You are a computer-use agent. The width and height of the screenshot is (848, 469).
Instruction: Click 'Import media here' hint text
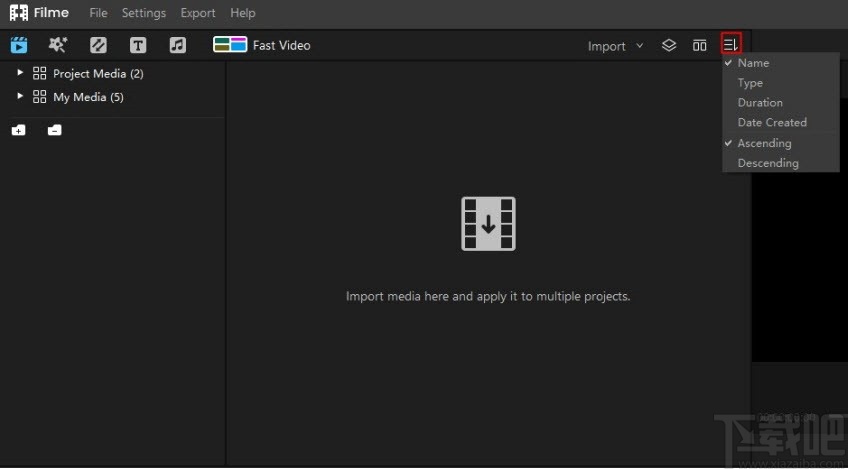click(488, 296)
